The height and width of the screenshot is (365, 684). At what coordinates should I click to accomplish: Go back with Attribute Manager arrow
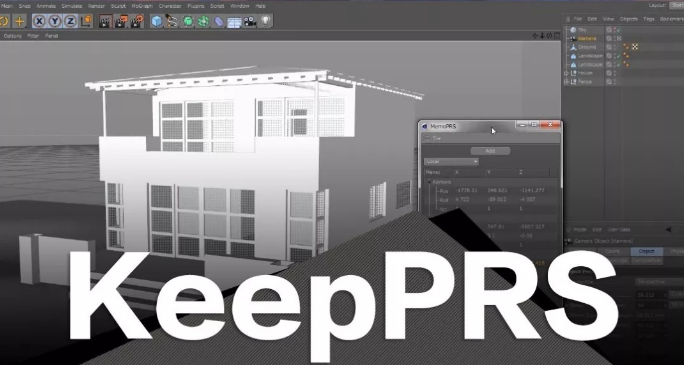668,229
